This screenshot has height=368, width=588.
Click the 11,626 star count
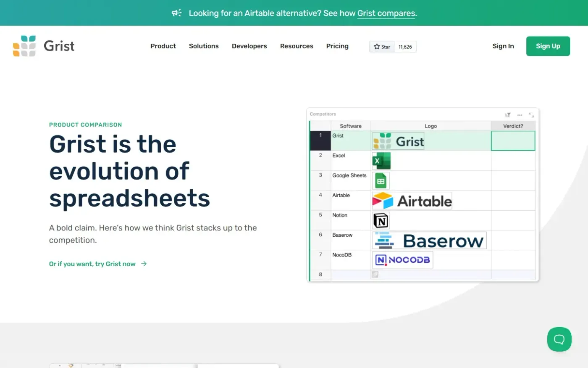click(405, 47)
